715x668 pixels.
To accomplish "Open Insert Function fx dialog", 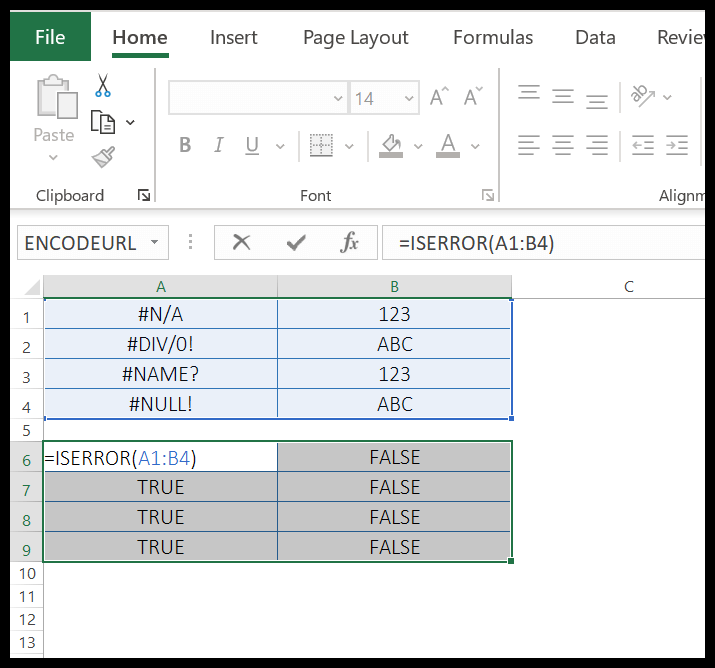I will tap(349, 242).
